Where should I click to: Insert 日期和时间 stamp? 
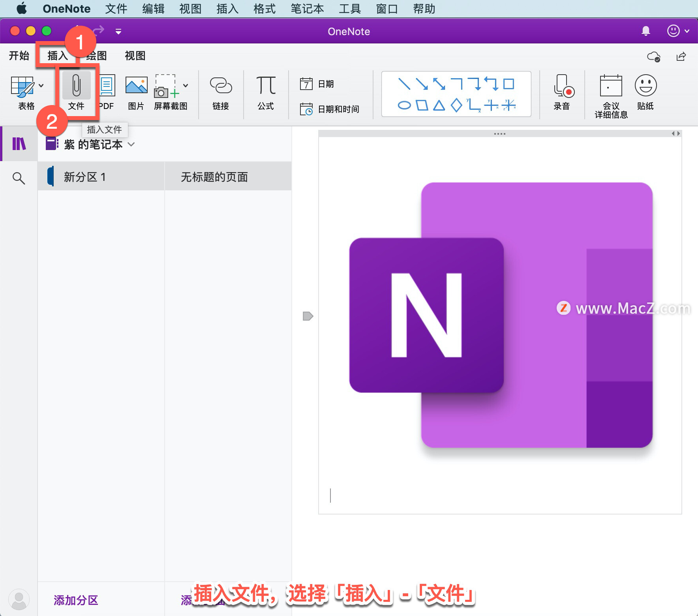[x=330, y=109]
